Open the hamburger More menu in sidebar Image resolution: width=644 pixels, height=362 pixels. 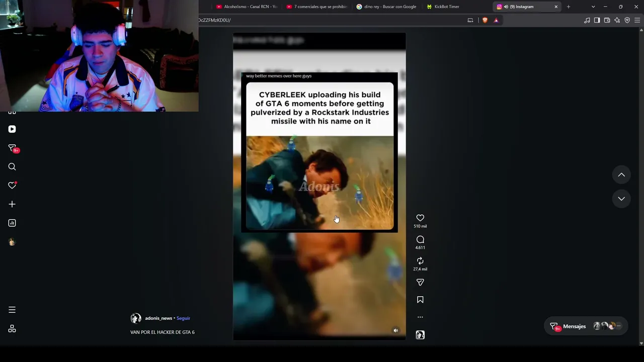(x=12, y=310)
